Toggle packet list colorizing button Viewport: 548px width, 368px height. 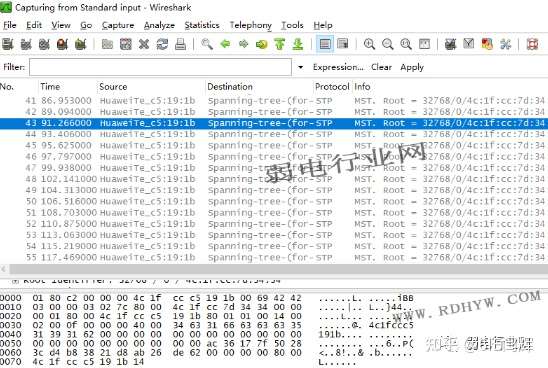(325, 44)
